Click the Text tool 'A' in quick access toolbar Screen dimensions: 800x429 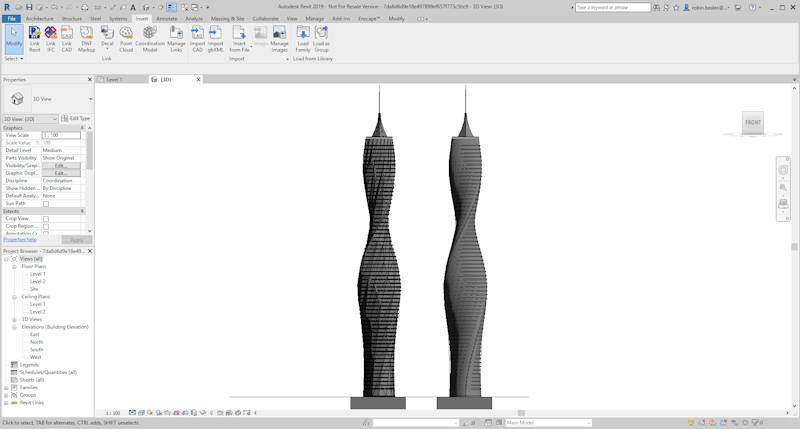point(133,7)
